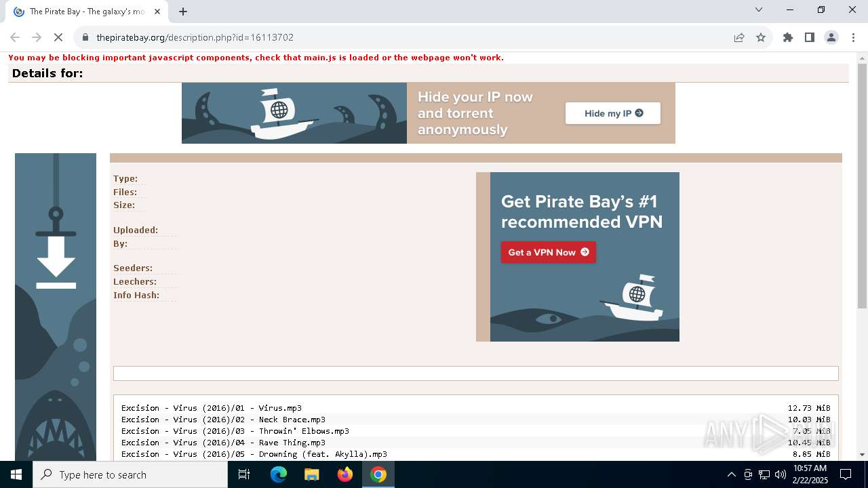Click the browser back arrow
The width and height of the screenshot is (868, 488).
point(15,37)
